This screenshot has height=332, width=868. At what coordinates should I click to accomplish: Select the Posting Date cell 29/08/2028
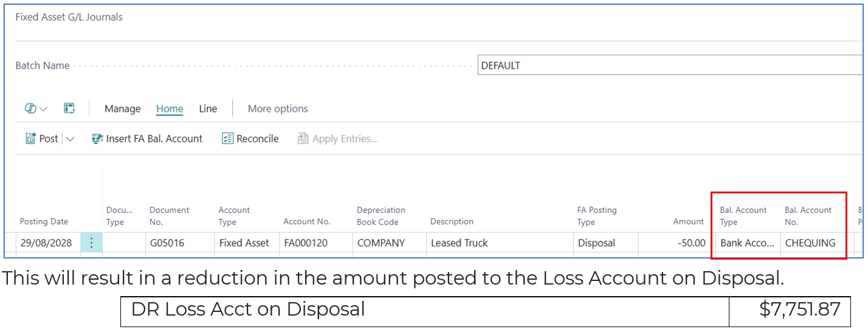tap(46, 243)
